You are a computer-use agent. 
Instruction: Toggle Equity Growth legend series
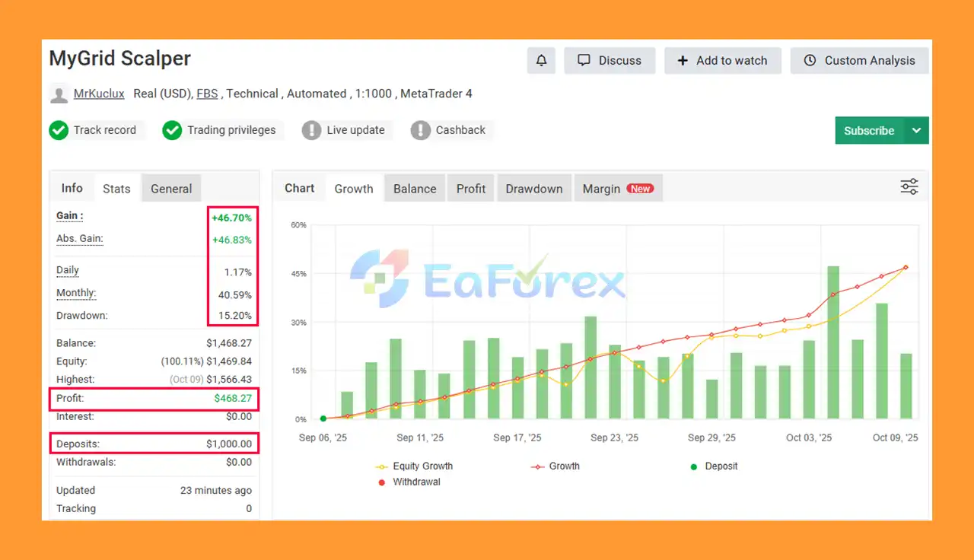pyautogui.click(x=414, y=466)
